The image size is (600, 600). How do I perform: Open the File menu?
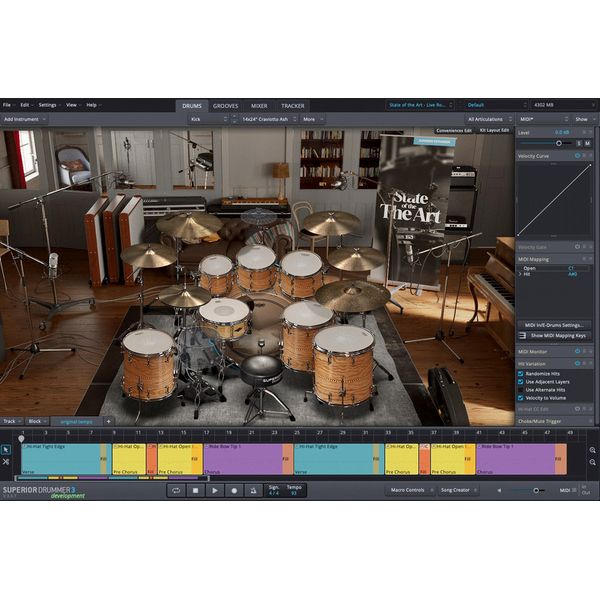(8, 105)
